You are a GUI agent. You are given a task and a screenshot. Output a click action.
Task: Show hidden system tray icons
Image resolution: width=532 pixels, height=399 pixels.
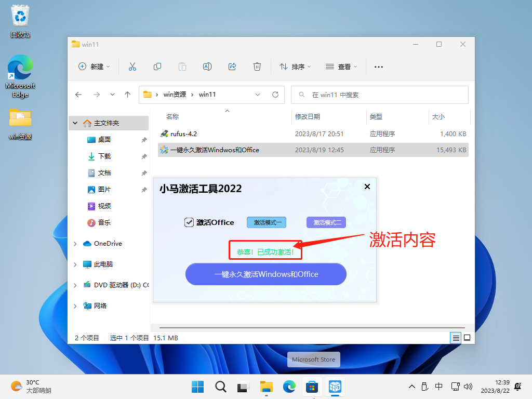click(412, 387)
